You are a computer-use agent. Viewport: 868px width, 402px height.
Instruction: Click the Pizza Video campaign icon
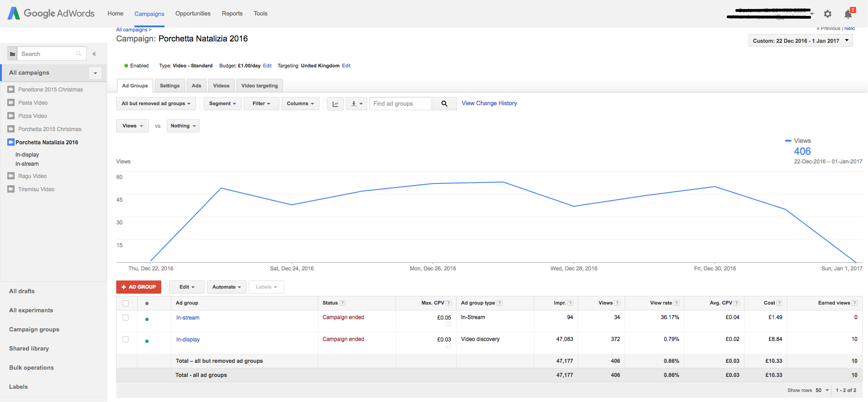[x=11, y=116]
